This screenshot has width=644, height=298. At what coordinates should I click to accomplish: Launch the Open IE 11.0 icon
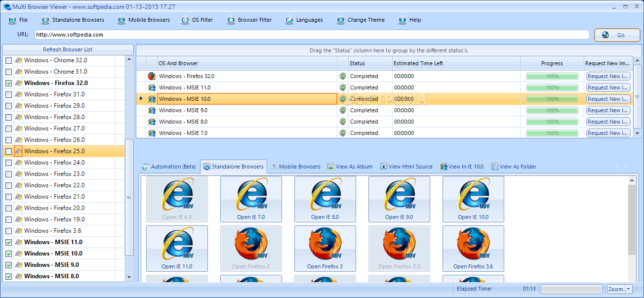click(177, 249)
